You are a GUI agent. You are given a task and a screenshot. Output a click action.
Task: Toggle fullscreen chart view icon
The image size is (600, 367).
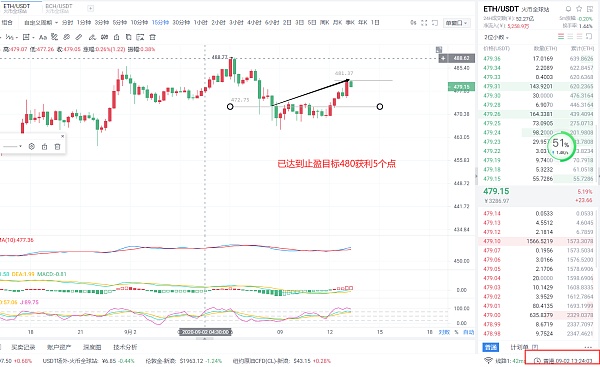coord(424,23)
